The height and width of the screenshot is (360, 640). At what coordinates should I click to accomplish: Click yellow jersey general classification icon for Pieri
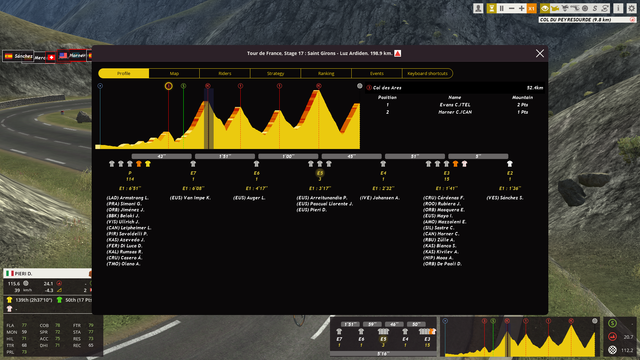coord(9,300)
